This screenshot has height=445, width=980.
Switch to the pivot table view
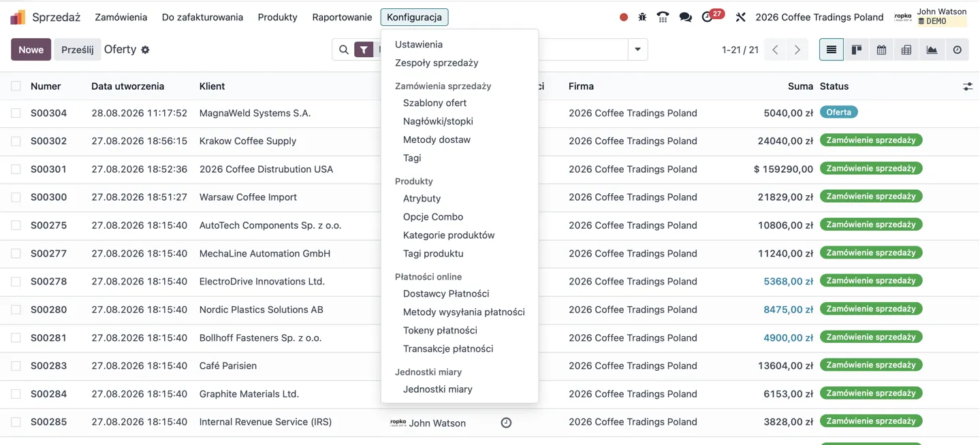(x=906, y=50)
